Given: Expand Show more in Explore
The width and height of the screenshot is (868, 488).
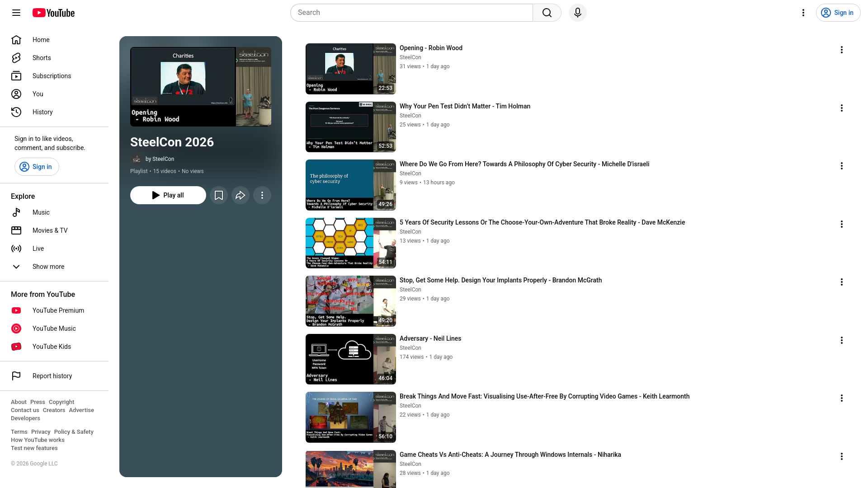Looking at the screenshot, I should pos(54,267).
